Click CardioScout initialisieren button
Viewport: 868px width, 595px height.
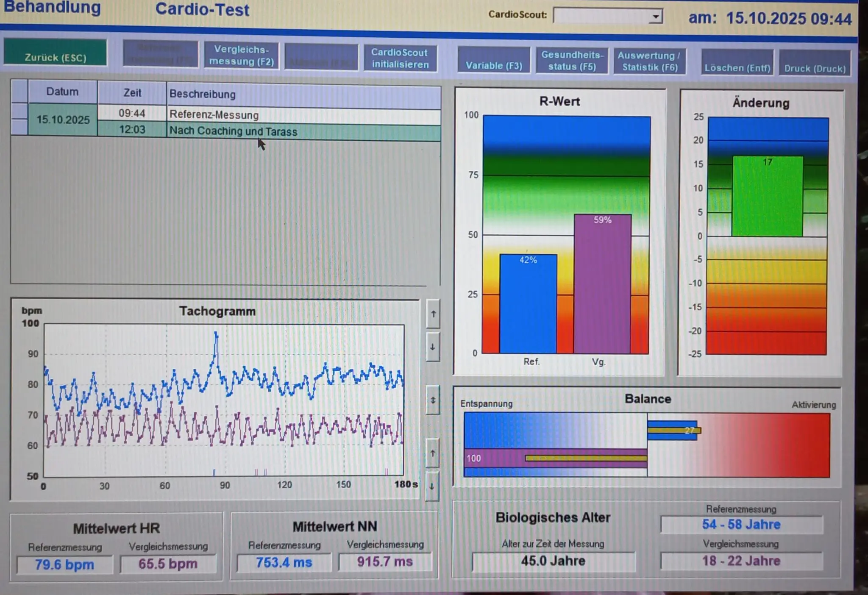pyautogui.click(x=400, y=58)
